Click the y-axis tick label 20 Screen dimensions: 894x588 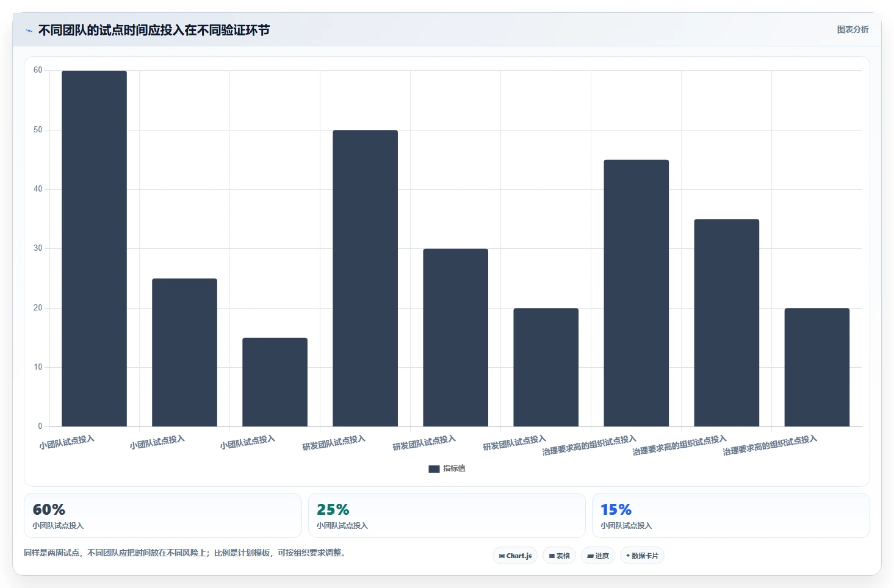38,308
